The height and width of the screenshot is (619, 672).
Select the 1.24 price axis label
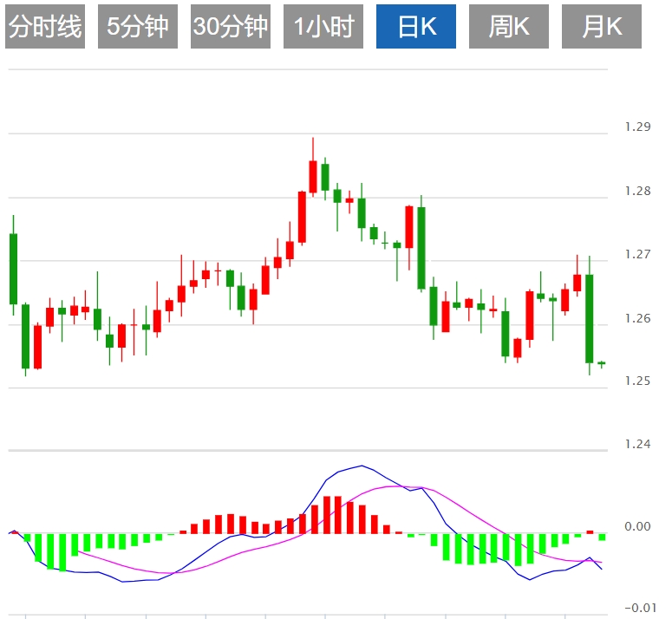click(637, 445)
